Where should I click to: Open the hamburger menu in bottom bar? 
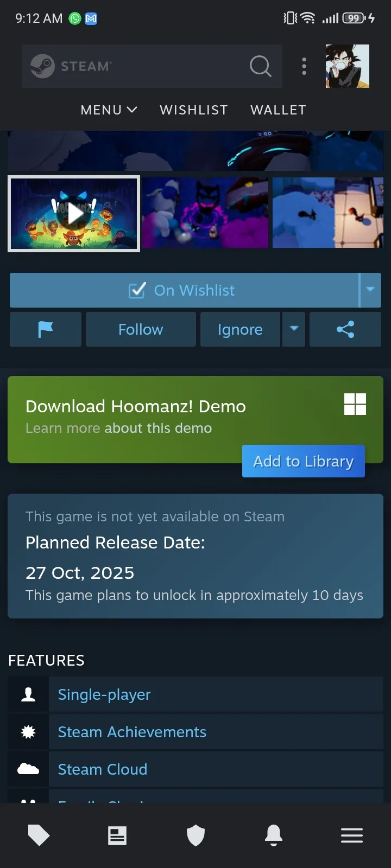352,835
